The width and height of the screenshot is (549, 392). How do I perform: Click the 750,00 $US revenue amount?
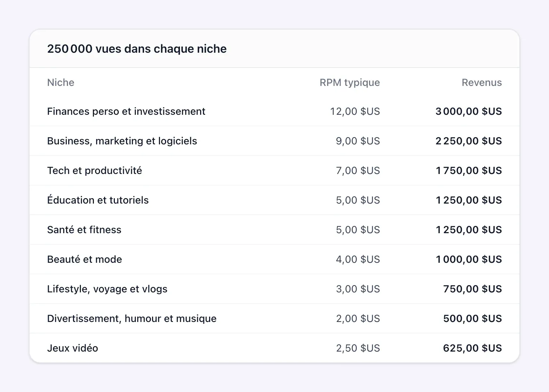pyautogui.click(x=472, y=289)
